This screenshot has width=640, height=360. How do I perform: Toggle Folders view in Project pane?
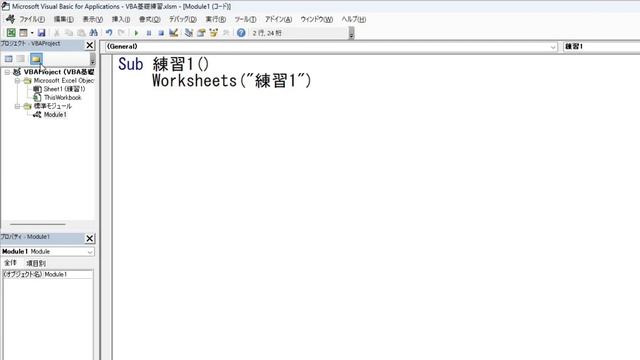click(x=36, y=59)
